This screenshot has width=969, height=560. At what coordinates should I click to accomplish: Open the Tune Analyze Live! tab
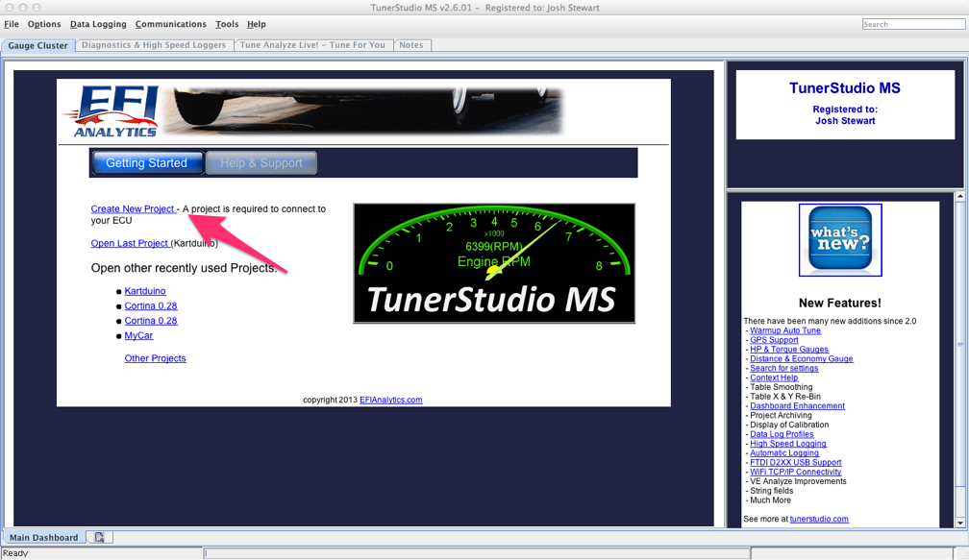coord(312,45)
